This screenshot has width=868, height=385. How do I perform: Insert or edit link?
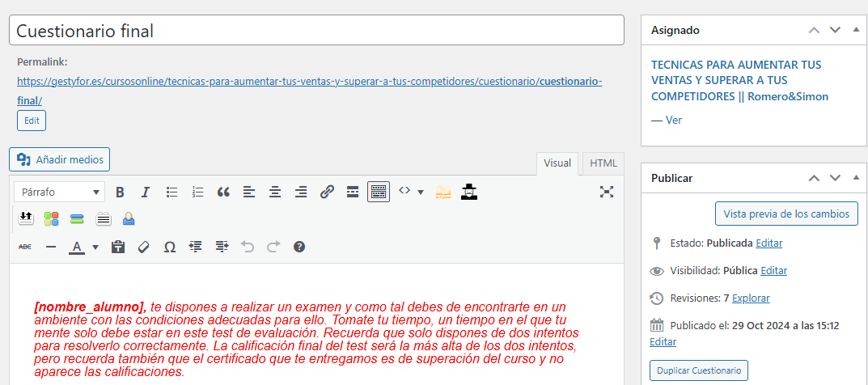327,192
